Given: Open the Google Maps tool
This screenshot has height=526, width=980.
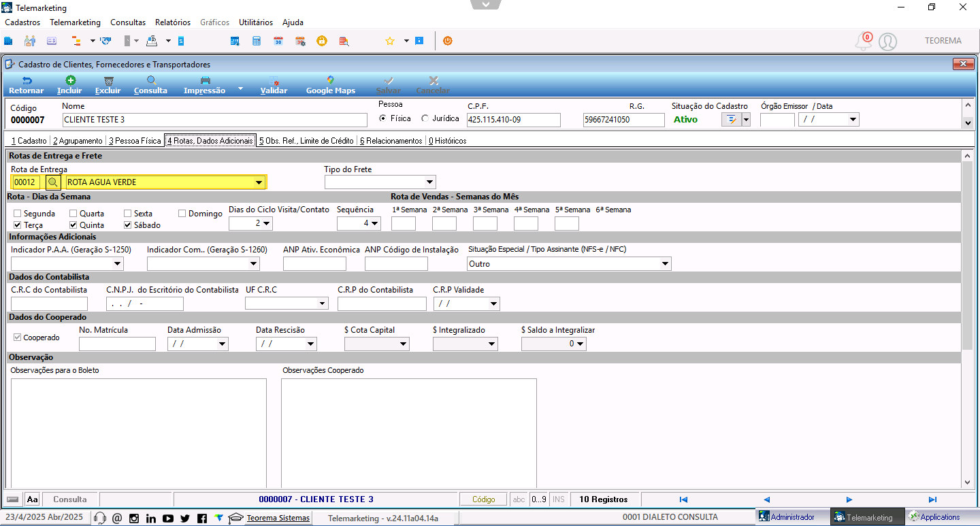Looking at the screenshot, I should click(x=331, y=85).
